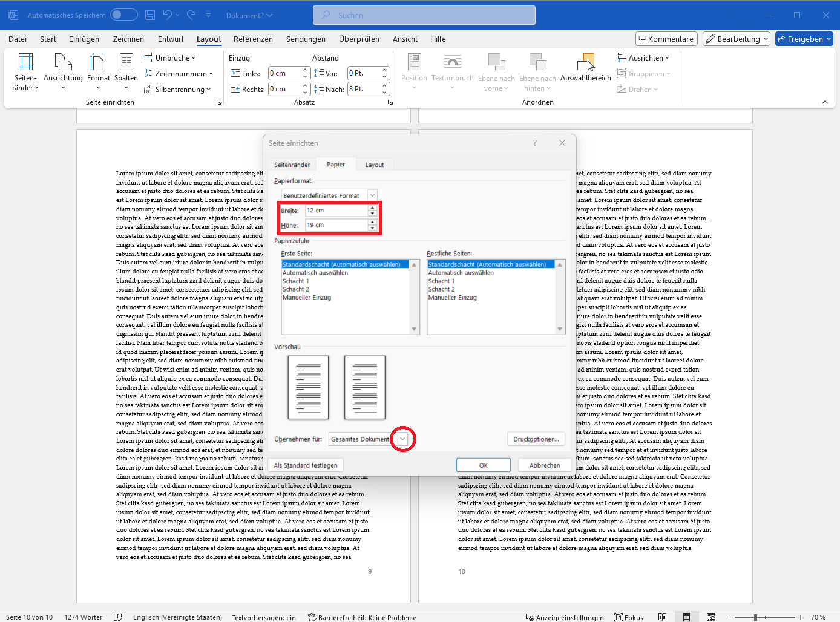Open the Datei menu
Screen dimensions: 840x622
(x=18, y=39)
